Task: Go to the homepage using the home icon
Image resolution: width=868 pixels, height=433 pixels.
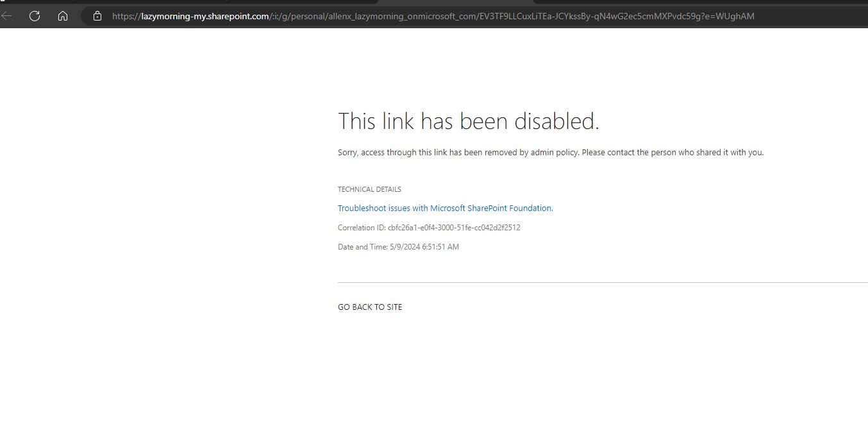Action: (62, 16)
